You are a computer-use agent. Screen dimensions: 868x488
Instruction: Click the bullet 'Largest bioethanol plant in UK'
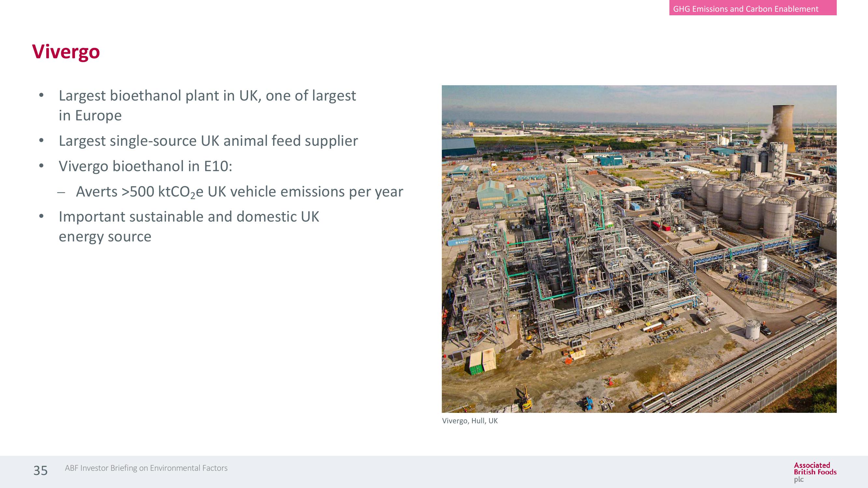pyautogui.click(x=207, y=105)
